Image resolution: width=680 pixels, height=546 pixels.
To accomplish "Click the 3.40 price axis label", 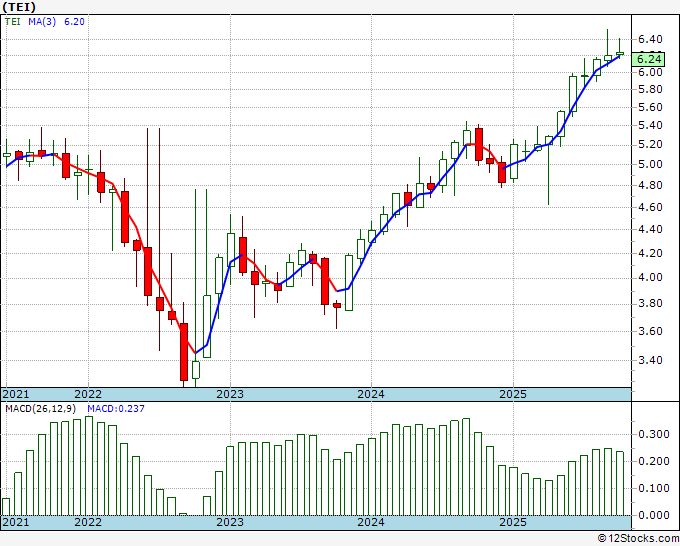I will click(x=652, y=360).
